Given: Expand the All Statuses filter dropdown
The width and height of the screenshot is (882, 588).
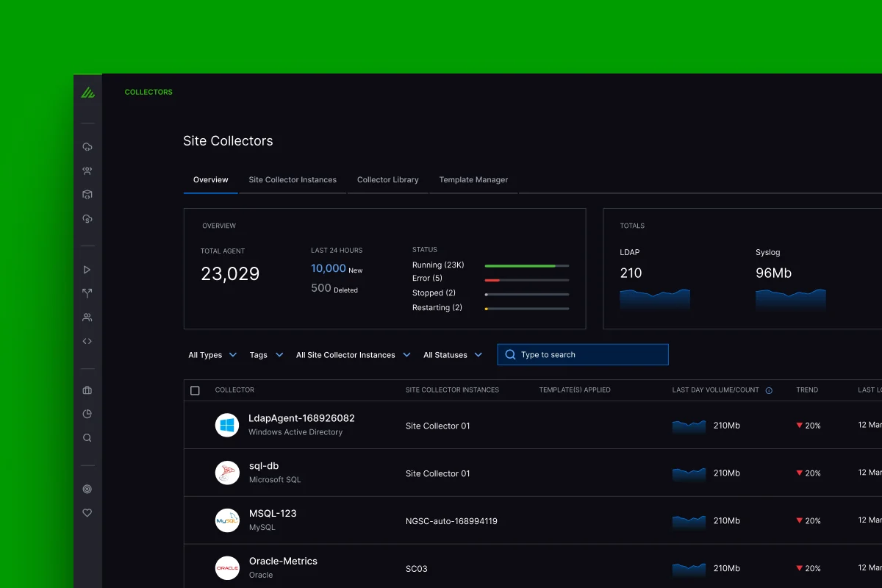Looking at the screenshot, I should (x=453, y=355).
